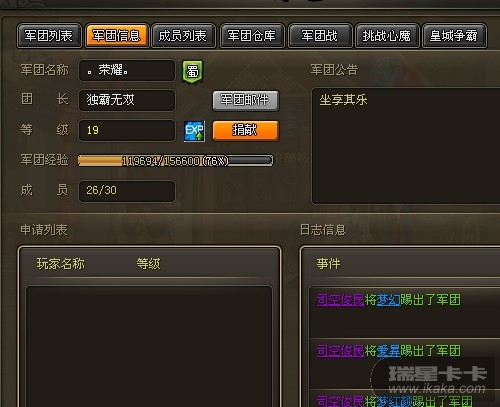Viewport: 500px width, 407px height.
Task: Click the legion name field 荣耀
Action: pyautogui.click(x=127, y=70)
